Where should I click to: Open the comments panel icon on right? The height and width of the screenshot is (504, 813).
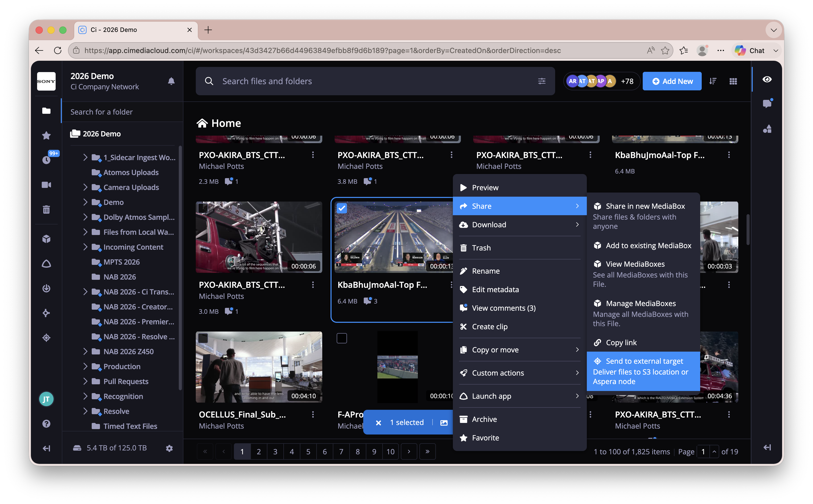(x=767, y=103)
